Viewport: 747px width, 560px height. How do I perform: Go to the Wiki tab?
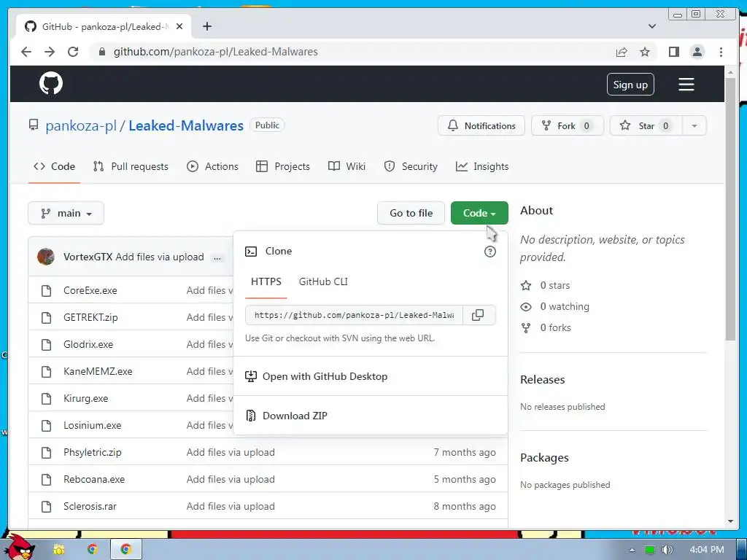347,166
